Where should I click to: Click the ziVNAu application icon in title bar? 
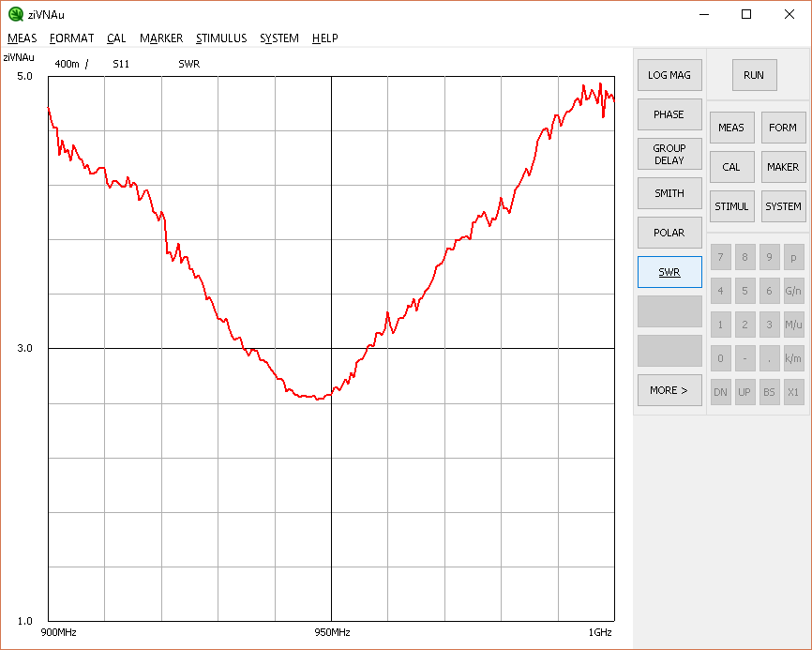16,14
